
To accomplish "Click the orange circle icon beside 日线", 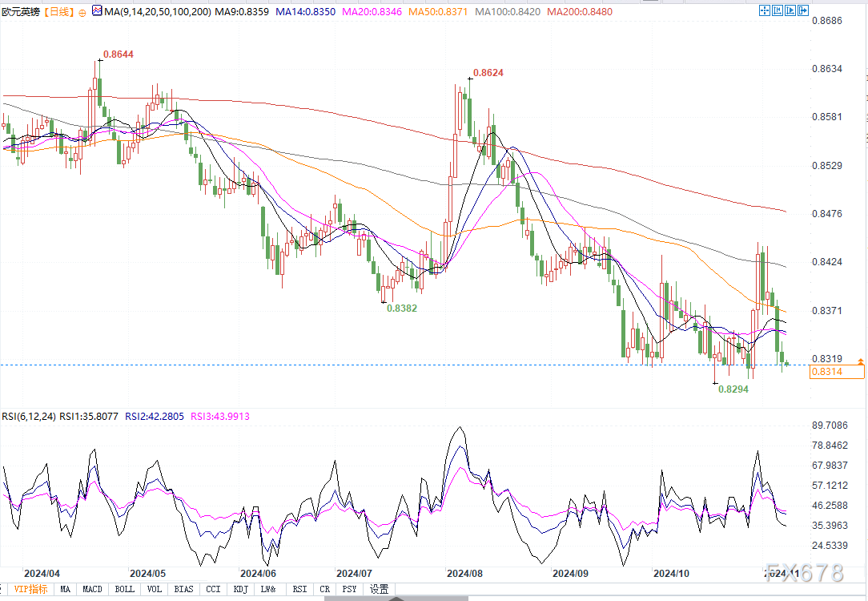I will (x=82, y=13).
